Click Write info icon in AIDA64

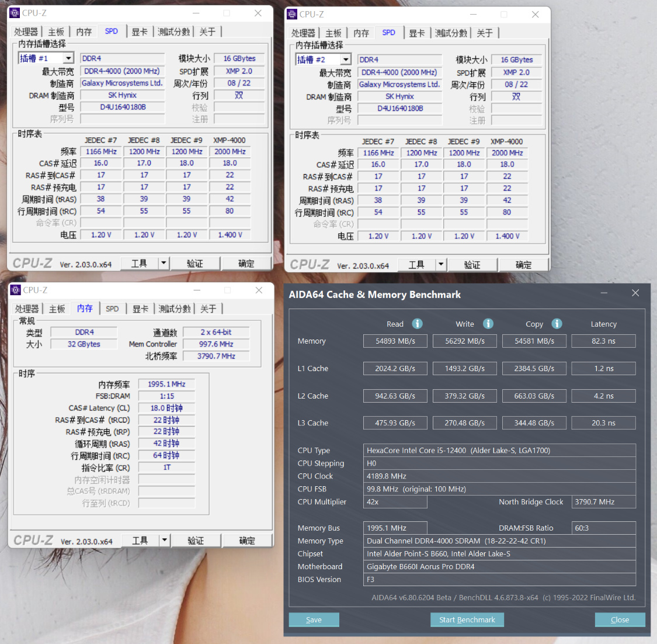[488, 324]
